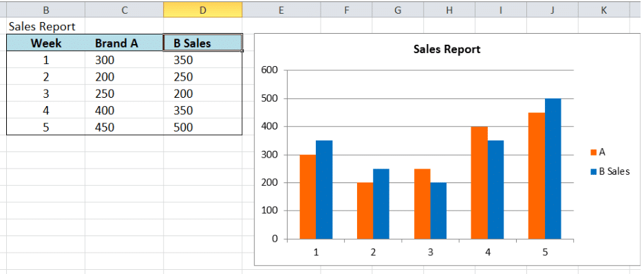Click Week cell containing 2
The height and width of the screenshot is (274, 644).
46,77
